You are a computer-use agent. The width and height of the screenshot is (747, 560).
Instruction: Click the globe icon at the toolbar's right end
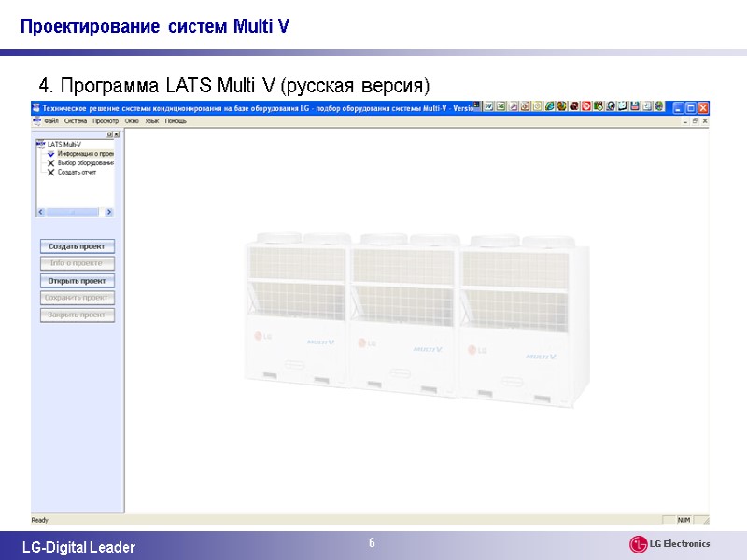pyautogui.click(x=660, y=108)
